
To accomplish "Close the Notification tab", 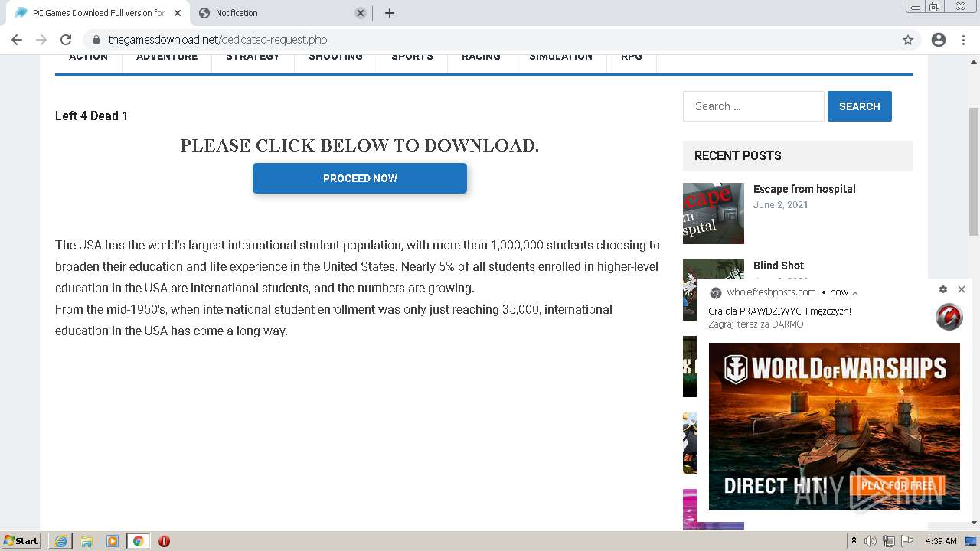I will coord(361,13).
